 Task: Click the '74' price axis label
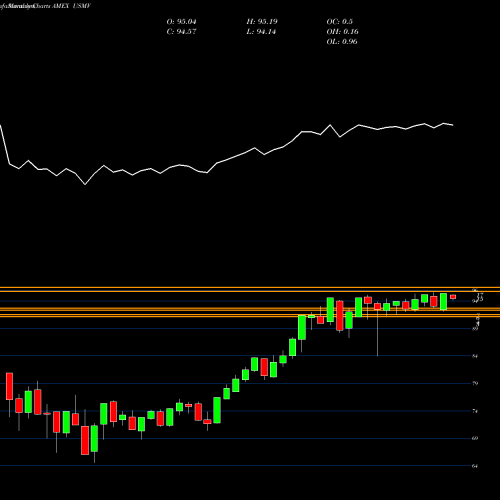pos(475,411)
